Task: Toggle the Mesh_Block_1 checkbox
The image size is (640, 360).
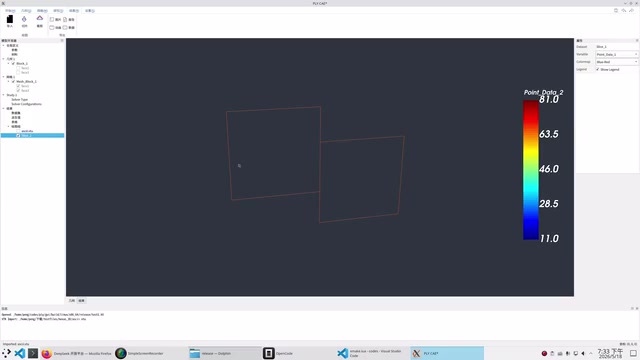Action: pos(13,82)
